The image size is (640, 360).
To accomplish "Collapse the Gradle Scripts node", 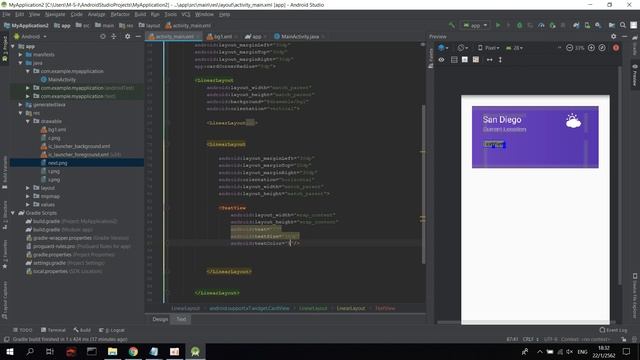I will coord(13,213).
